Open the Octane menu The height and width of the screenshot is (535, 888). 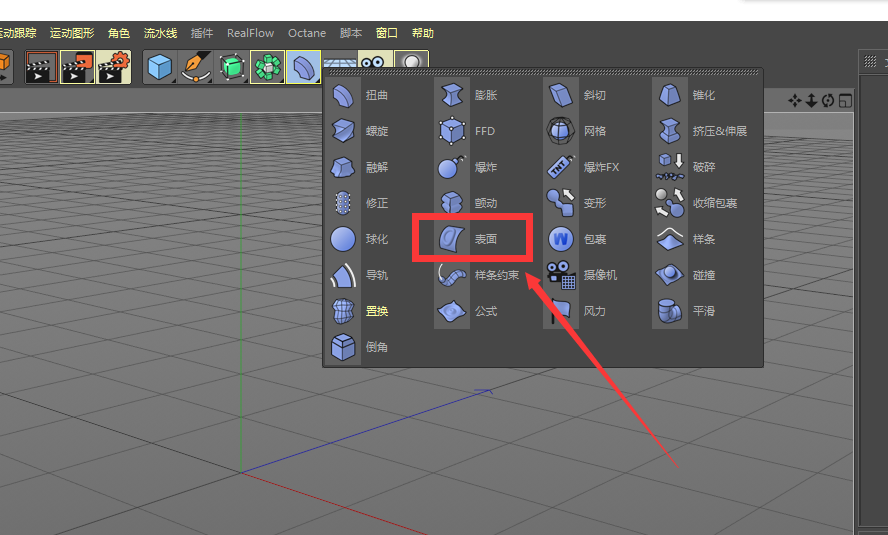[x=307, y=33]
